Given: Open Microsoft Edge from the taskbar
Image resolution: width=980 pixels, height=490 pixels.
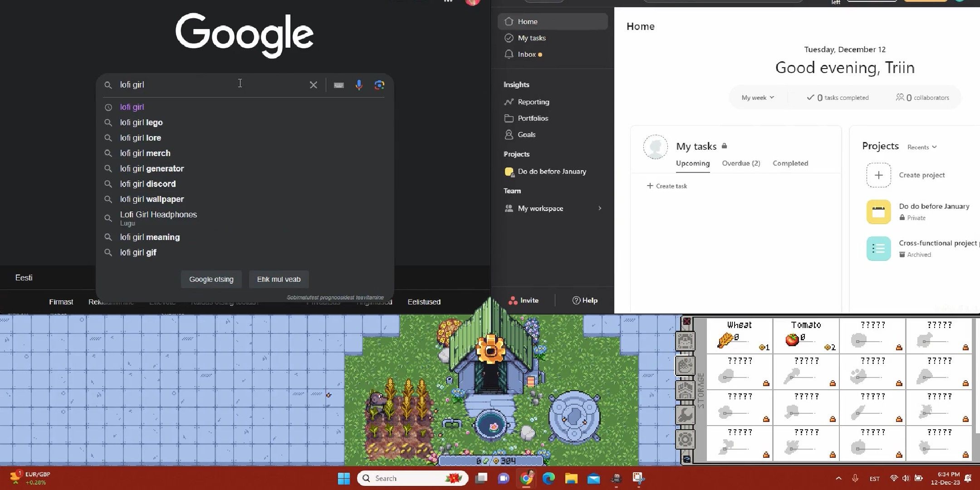Looking at the screenshot, I should (x=549, y=478).
